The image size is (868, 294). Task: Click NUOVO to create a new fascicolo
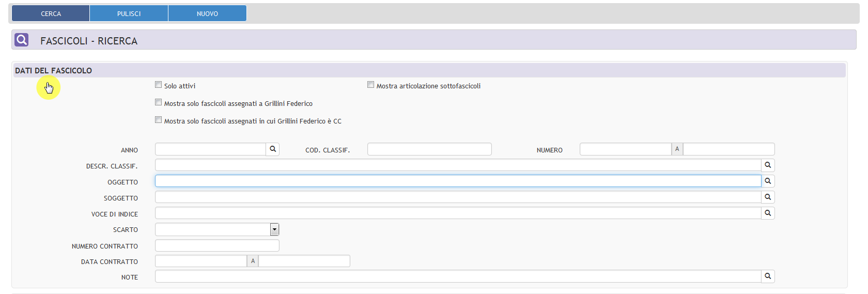point(207,13)
